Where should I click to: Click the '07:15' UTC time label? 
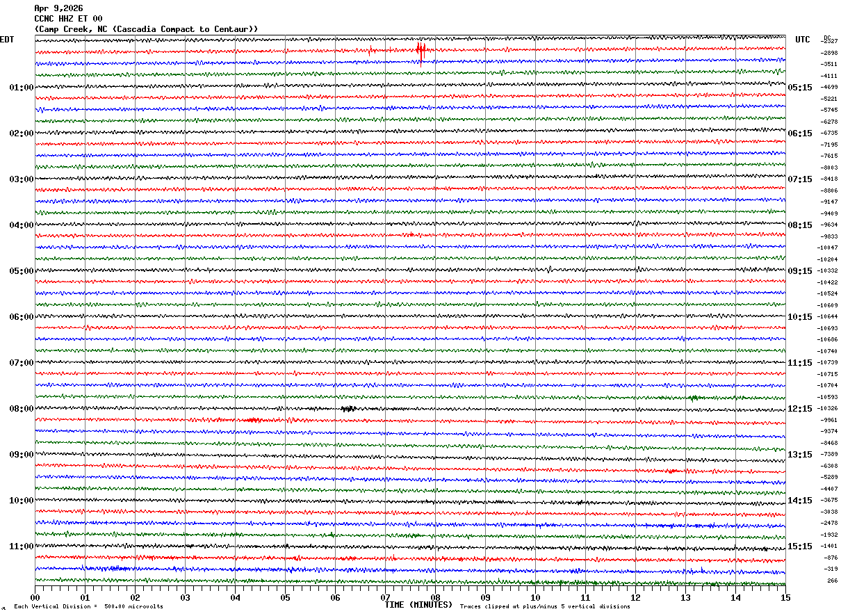(x=800, y=179)
